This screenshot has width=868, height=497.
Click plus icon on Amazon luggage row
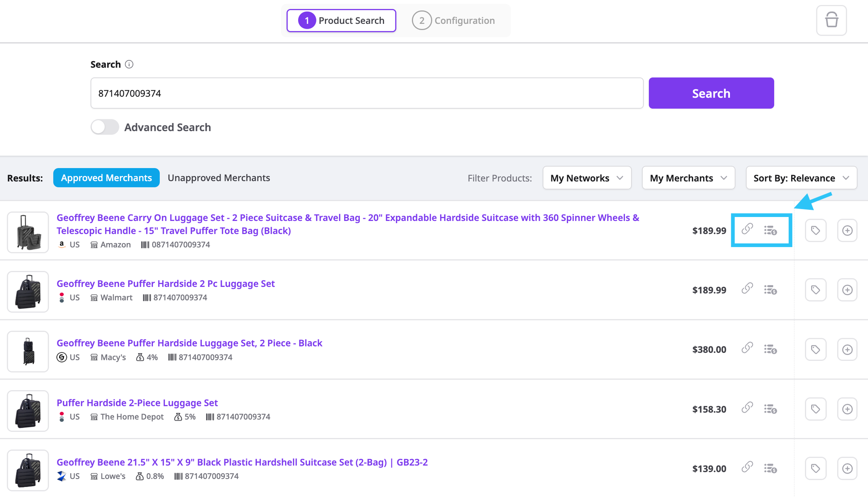pyautogui.click(x=847, y=230)
